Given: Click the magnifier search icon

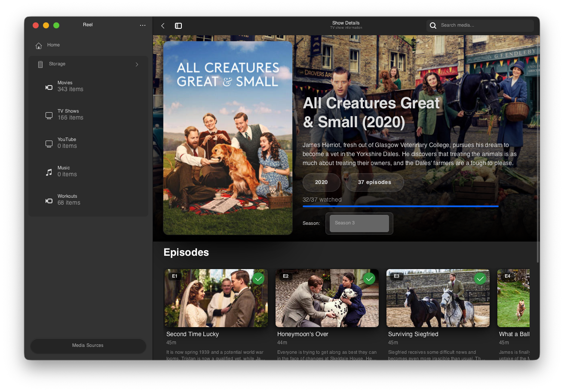Looking at the screenshot, I should (x=433, y=25).
